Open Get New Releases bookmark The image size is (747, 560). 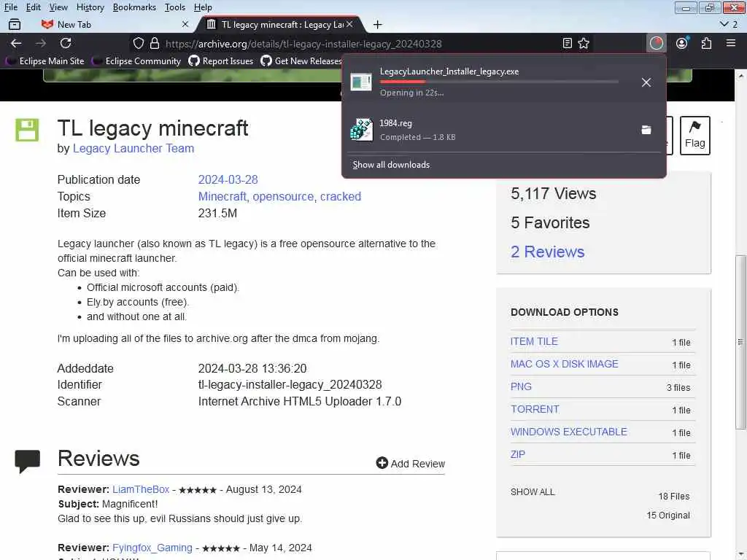click(x=301, y=61)
